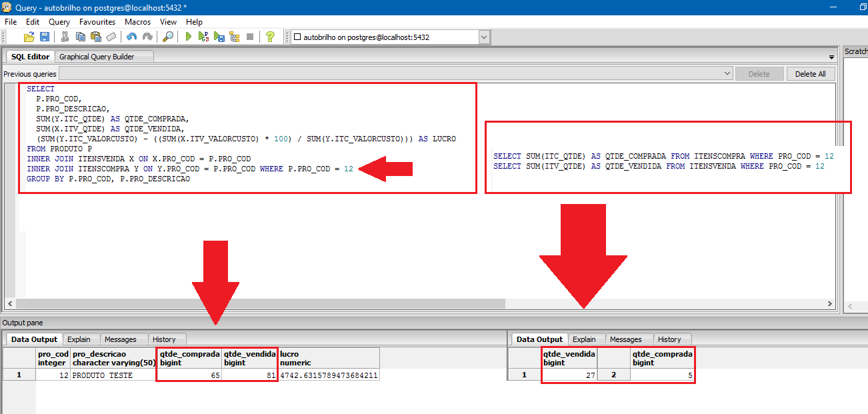Click the Copy icon in the toolbar
The height and width of the screenshot is (414, 868).
pyautogui.click(x=80, y=37)
